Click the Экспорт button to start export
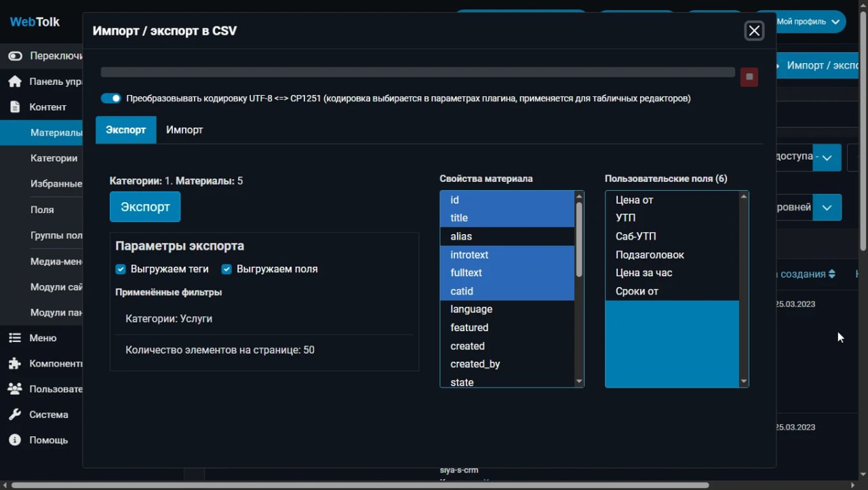Screen dimensions: 868x490 point(144,206)
